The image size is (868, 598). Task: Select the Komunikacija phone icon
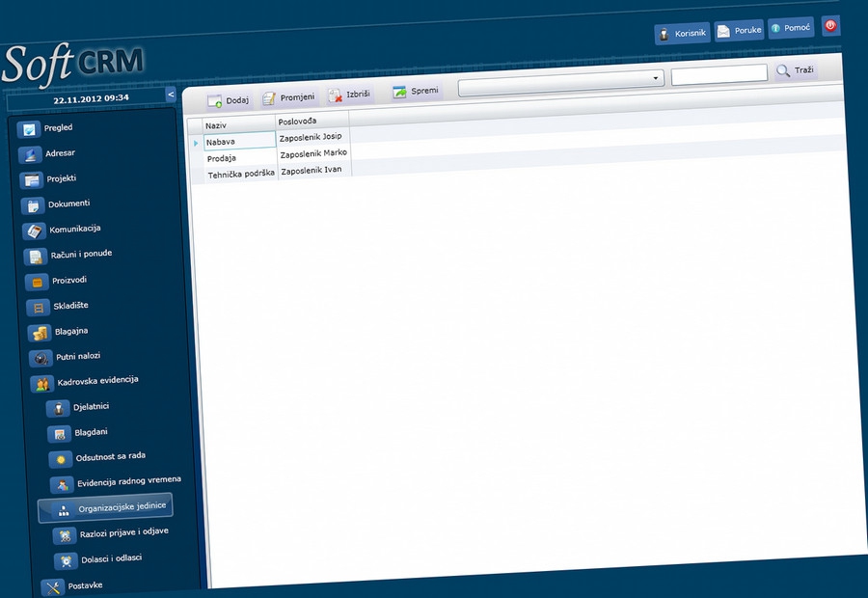[x=35, y=231]
